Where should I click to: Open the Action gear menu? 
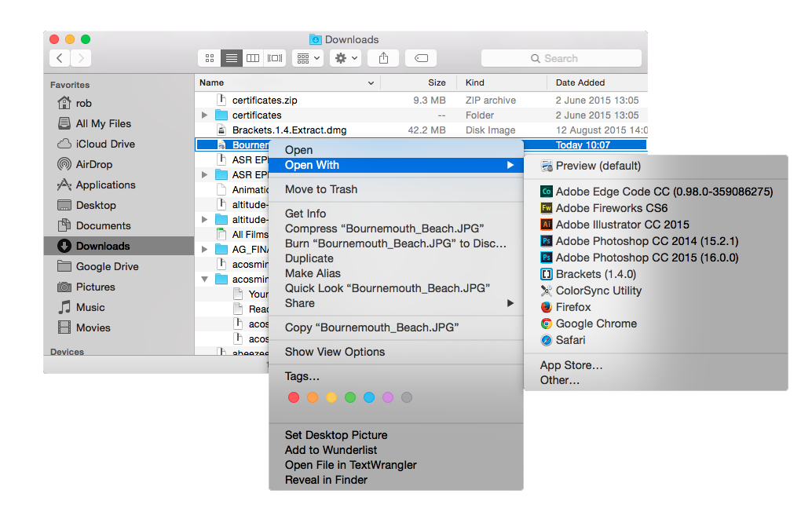(x=346, y=58)
